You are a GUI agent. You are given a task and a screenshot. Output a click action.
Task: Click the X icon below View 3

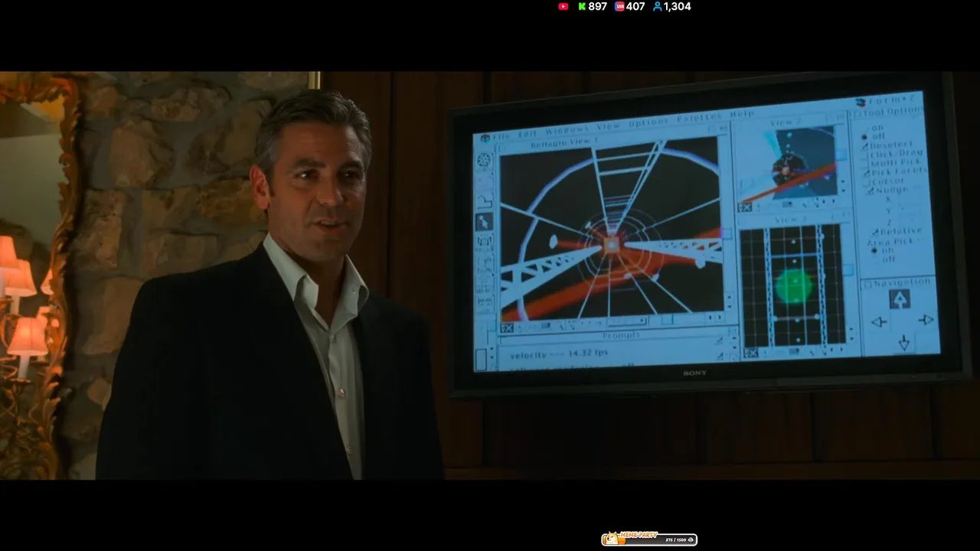[752, 353]
